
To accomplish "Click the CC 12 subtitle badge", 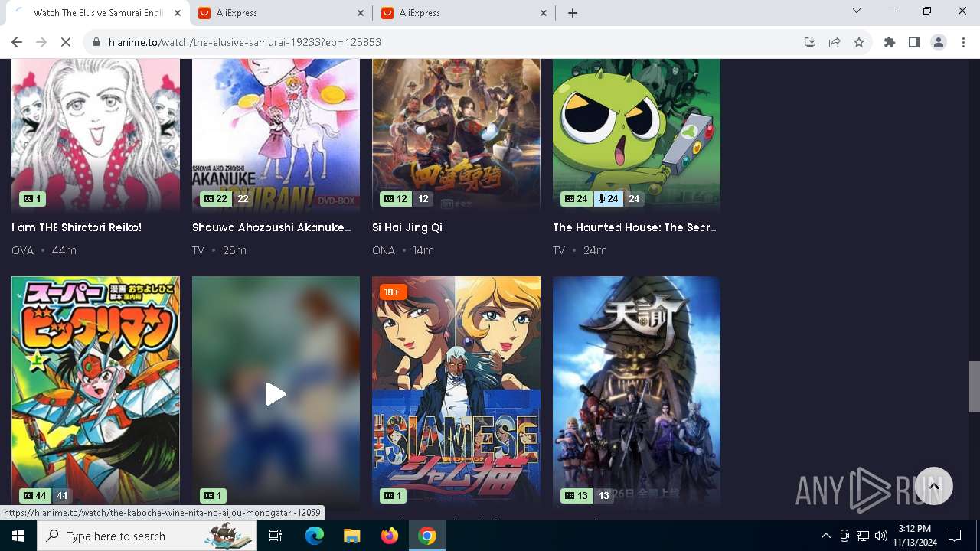I will (x=395, y=199).
